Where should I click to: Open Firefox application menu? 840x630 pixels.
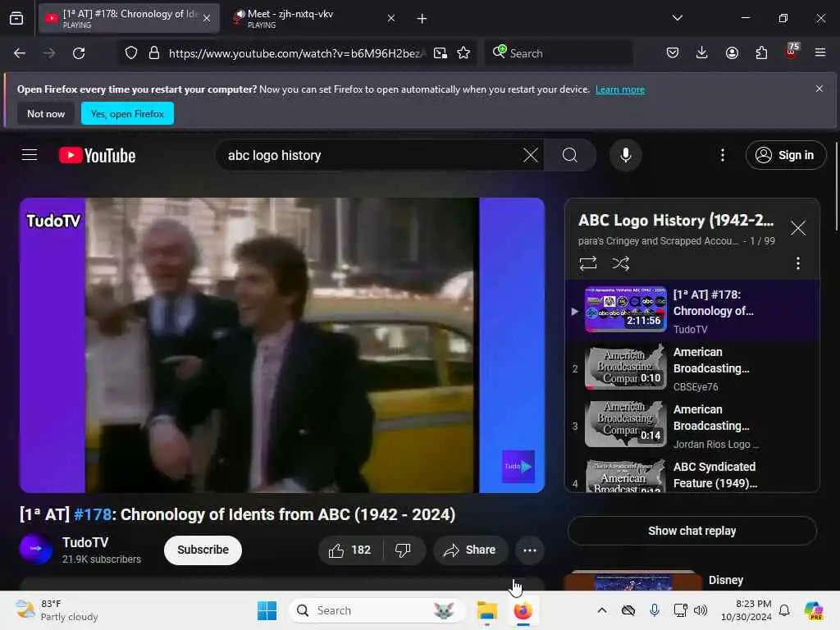point(820,53)
